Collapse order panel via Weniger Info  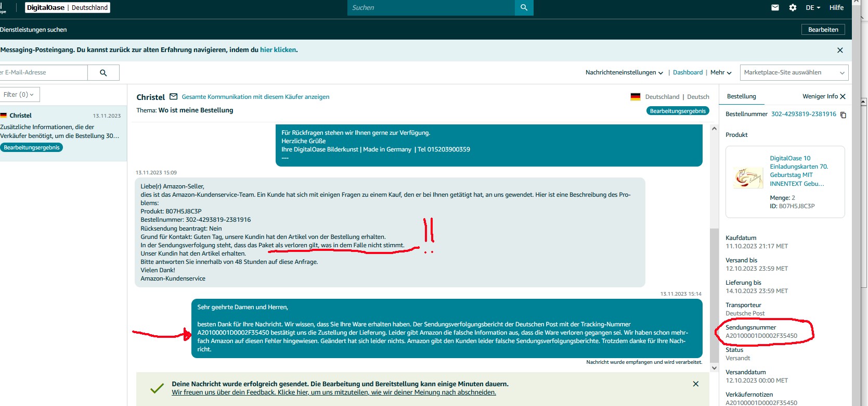coord(824,96)
